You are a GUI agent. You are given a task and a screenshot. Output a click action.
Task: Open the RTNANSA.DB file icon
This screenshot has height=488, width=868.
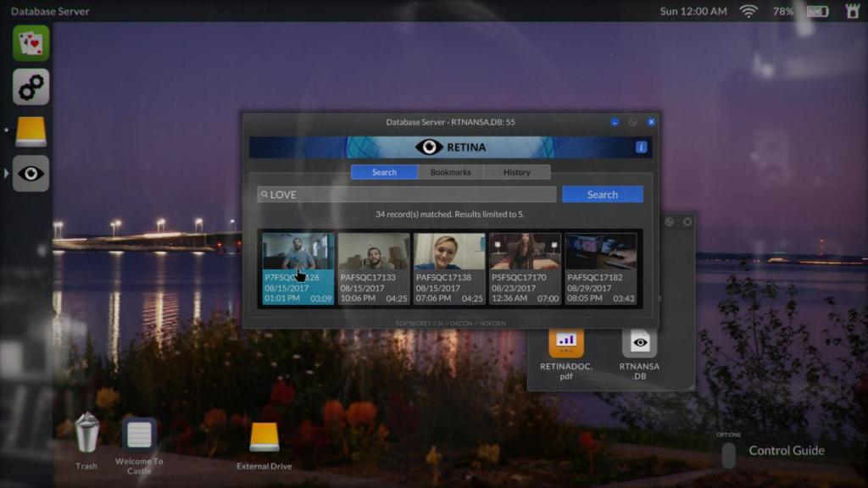(639, 341)
